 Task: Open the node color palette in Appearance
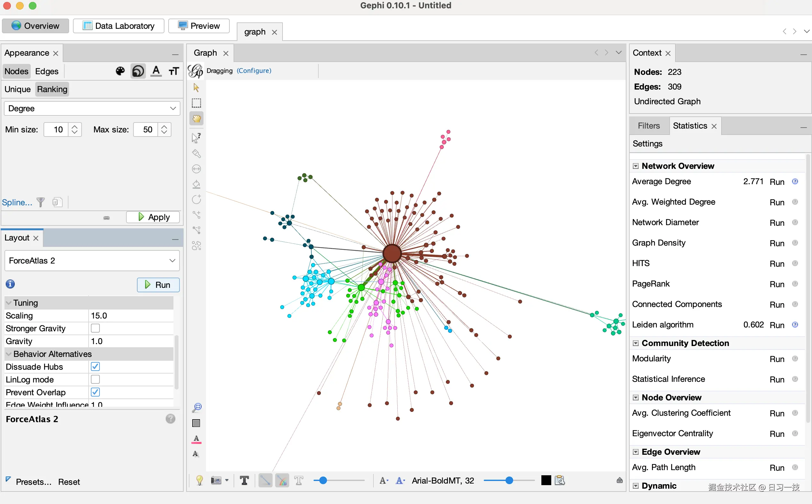point(120,71)
